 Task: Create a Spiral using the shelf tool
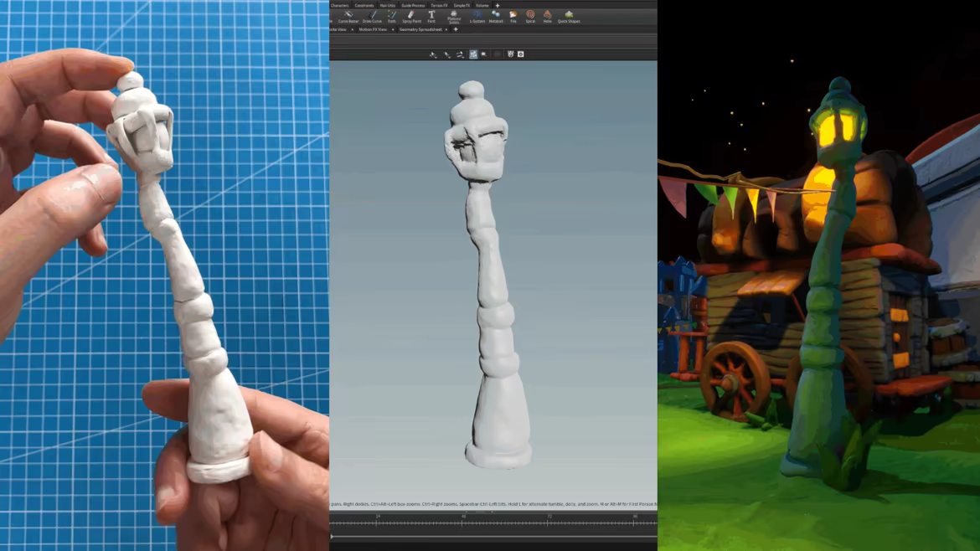(530, 16)
